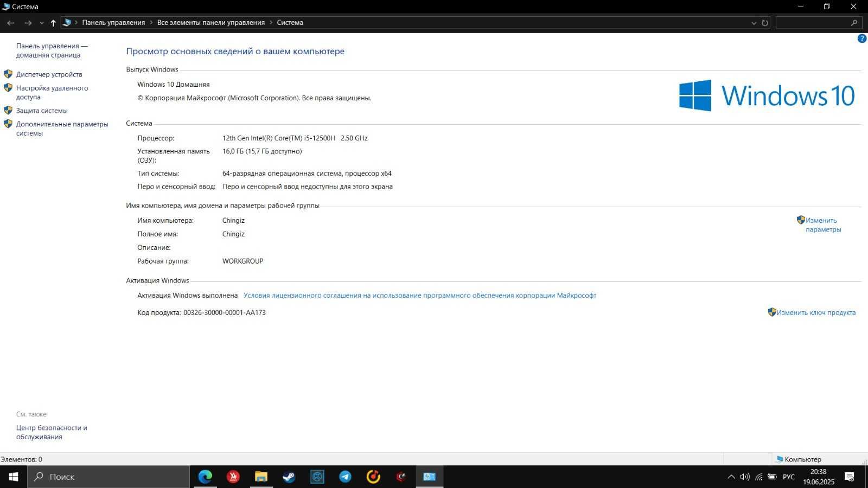Click 'Windows 10 Домашняя' edition text

174,85
